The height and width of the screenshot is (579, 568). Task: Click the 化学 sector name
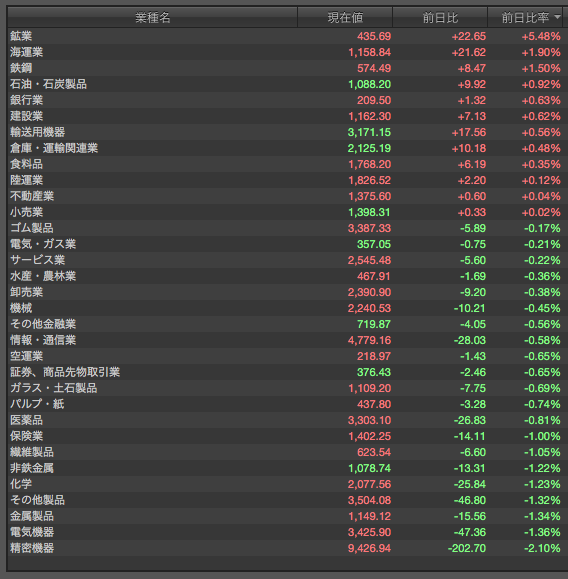click(x=21, y=484)
